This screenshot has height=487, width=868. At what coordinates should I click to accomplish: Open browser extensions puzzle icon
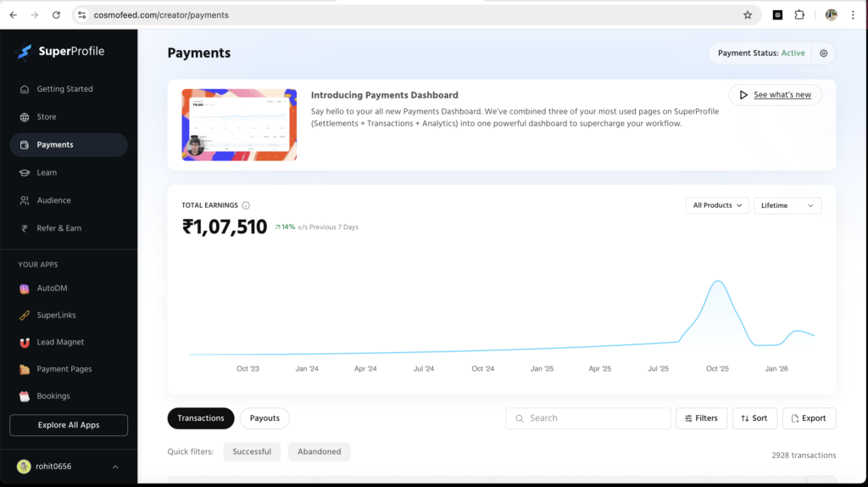pos(799,15)
